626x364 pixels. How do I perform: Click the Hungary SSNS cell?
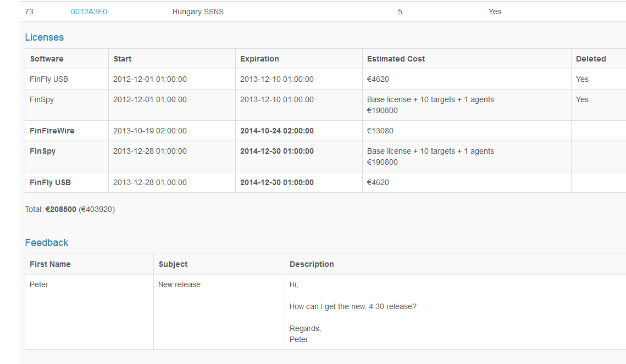pos(198,12)
